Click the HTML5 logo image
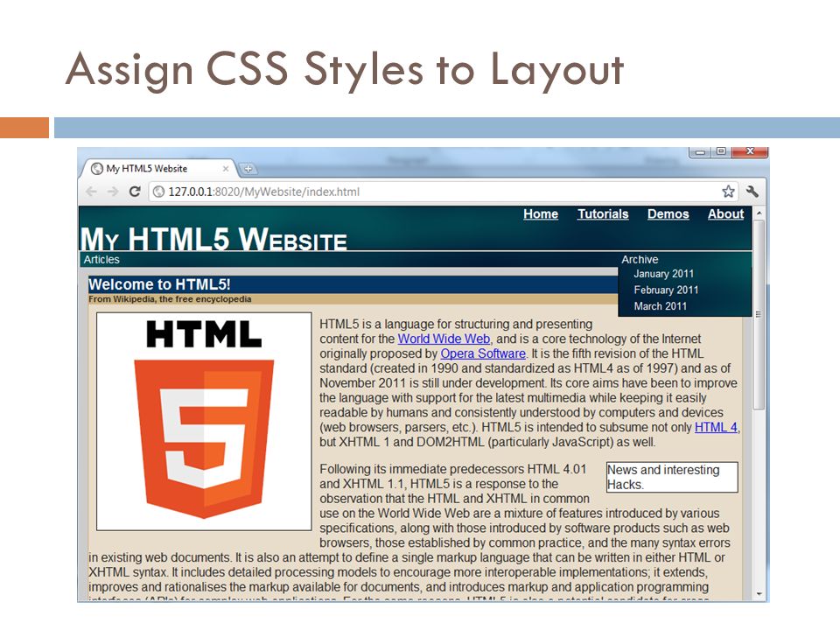The height and width of the screenshot is (630, 840). coord(204,422)
